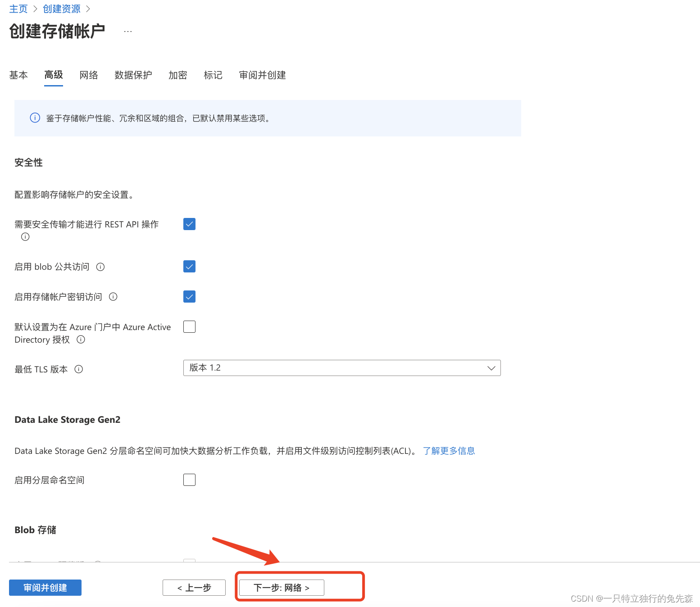Image resolution: width=700 pixels, height=607 pixels.
Task: Click the 创建存储帐户 page title
Action: coord(57,31)
